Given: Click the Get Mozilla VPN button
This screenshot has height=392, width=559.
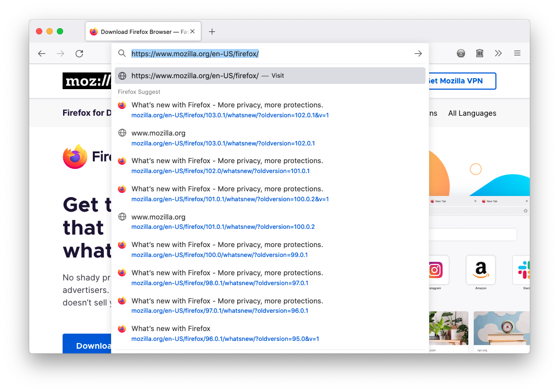Looking at the screenshot, I should click(462, 81).
